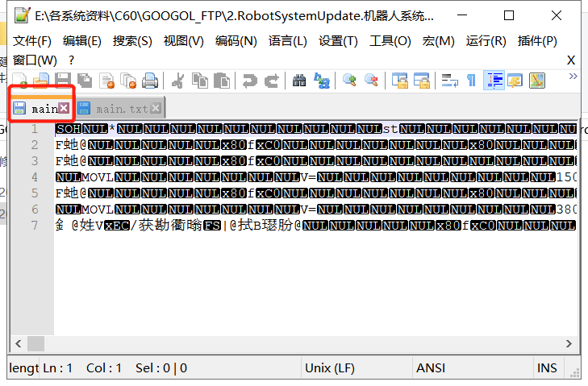588x386 pixels.
Task: Click the Print toolbar icon
Action: tap(150, 81)
